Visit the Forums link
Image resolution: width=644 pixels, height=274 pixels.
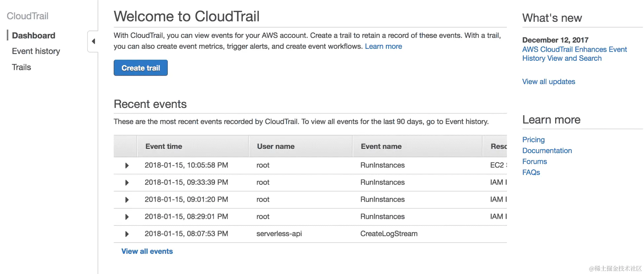(534, 161)
